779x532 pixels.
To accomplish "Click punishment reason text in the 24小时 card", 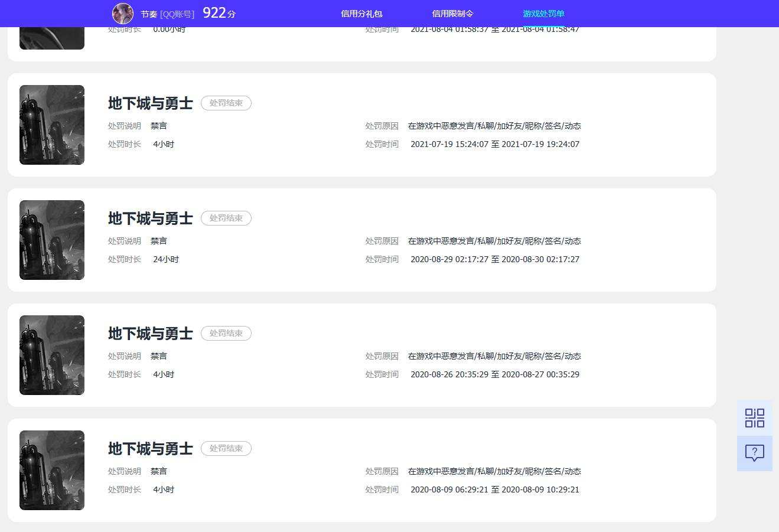I will [494, 241].
